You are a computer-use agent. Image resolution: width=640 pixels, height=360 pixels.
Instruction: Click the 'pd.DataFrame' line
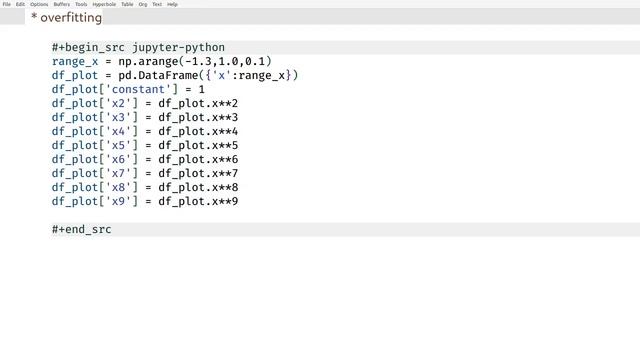click(x=175, y=76)
